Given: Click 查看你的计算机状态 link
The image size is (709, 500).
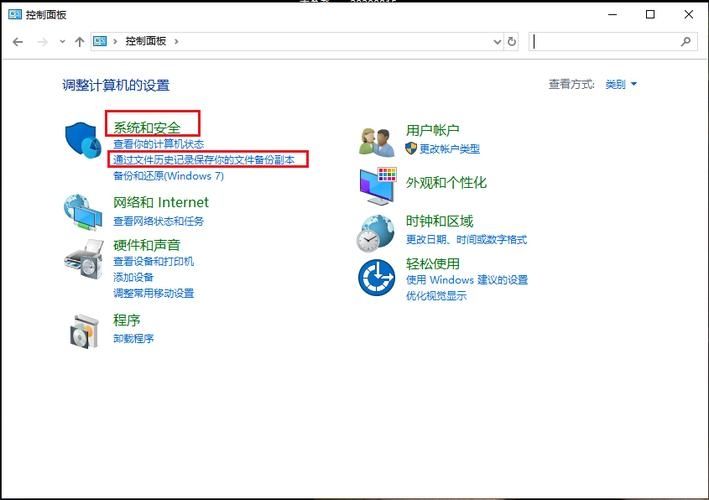Looking at the screenshot, I should click(158, 144).
